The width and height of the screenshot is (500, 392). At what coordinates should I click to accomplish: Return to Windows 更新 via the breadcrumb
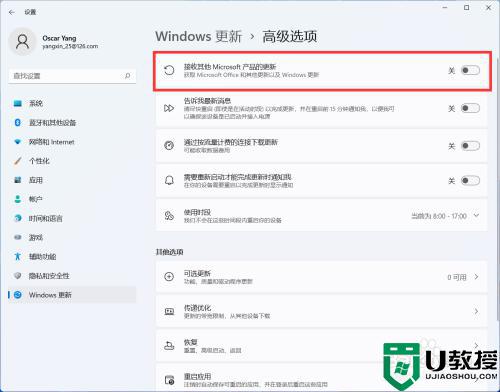(x=199, y=36)
